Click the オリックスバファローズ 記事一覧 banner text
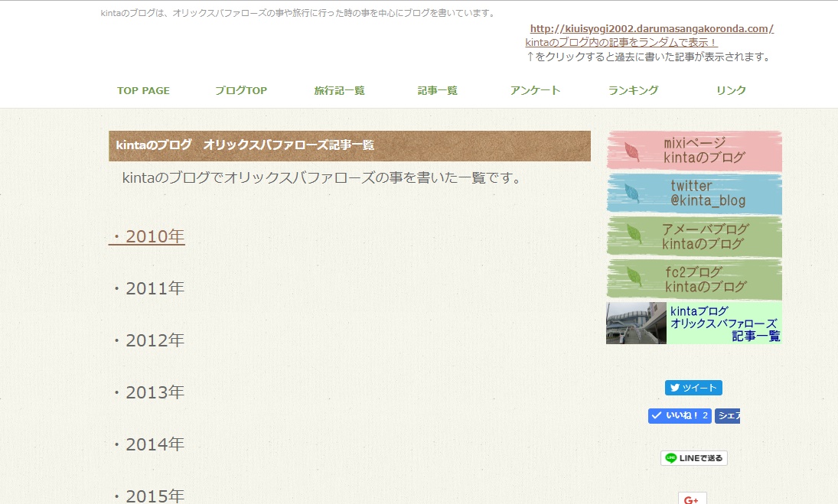Screen dimensions: 838x504 pos(724,324)
